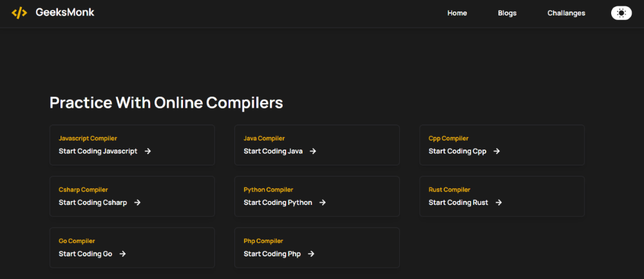The image size is (644, 279).
Task: Select the Cpp Compiler heading
Action: tap(448, 139)
